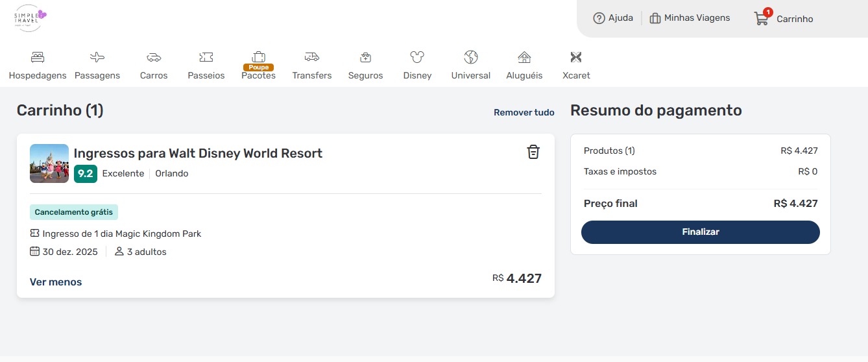This screenshot has width=868, height=362.
Task: Click the Preço final label
Action: (x=610, y=204)
